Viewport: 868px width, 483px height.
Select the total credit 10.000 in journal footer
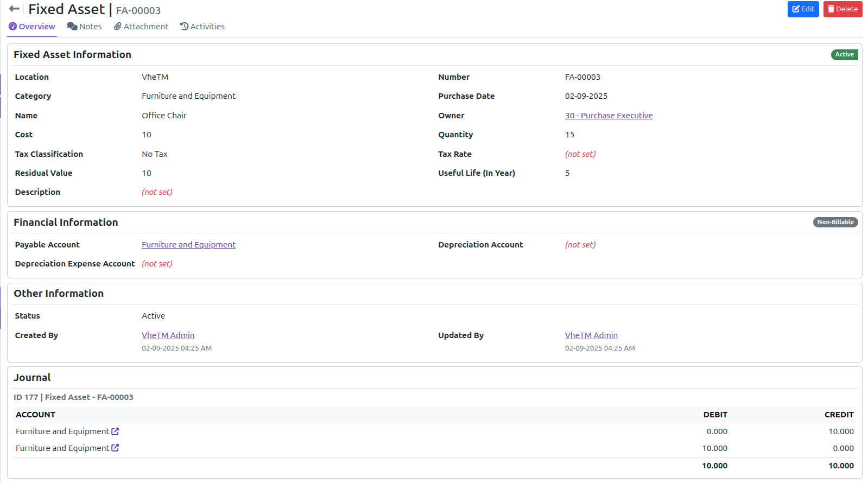[x=841, y=466]
